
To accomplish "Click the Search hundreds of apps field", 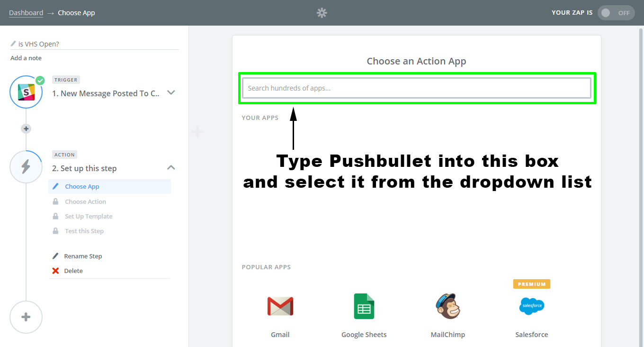I will (x=417, y=88).
